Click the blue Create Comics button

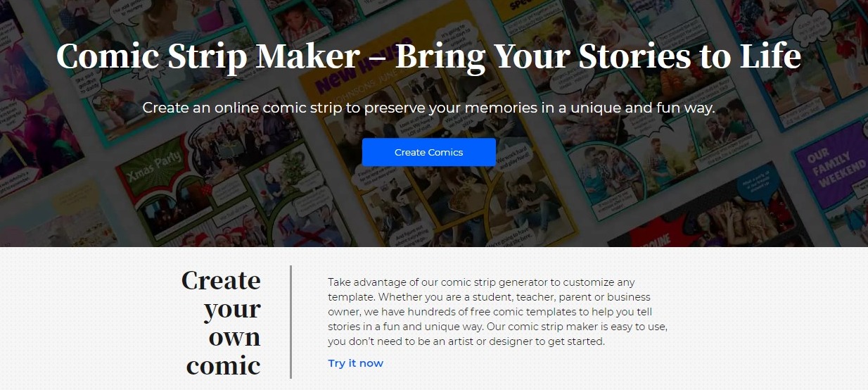(428, 152)
